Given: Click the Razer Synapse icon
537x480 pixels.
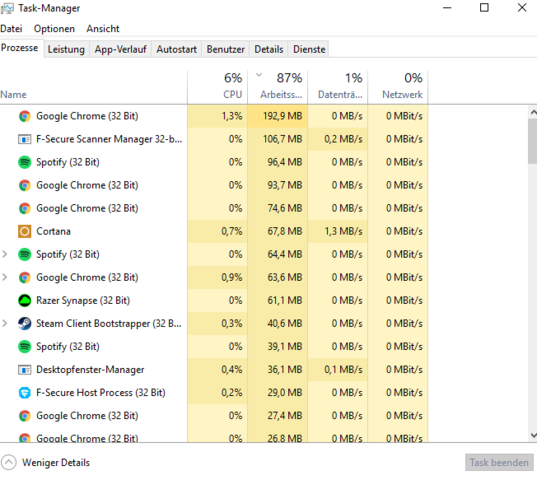Looking at the screenshot, I should [x=24, y=301].
